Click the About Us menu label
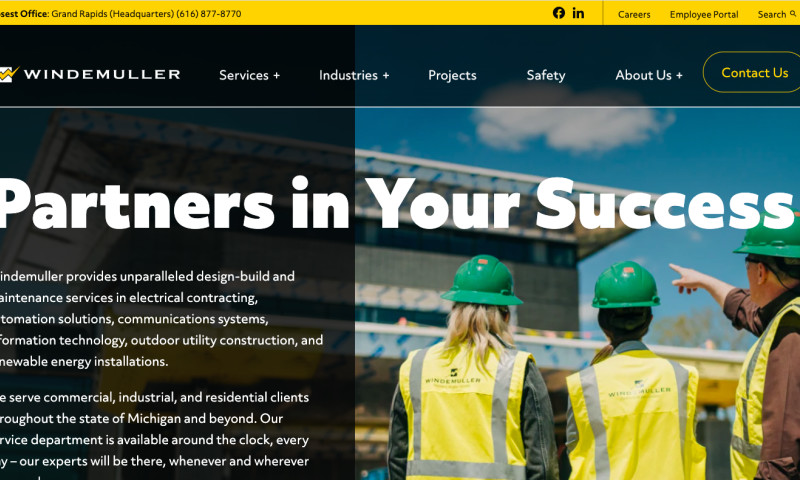800x480 pixels. point(643,75)
